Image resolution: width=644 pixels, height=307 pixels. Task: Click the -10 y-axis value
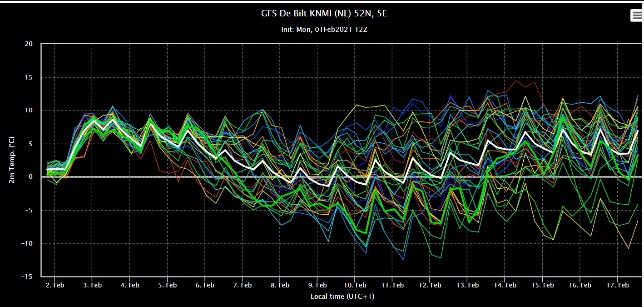coord(28,243)
